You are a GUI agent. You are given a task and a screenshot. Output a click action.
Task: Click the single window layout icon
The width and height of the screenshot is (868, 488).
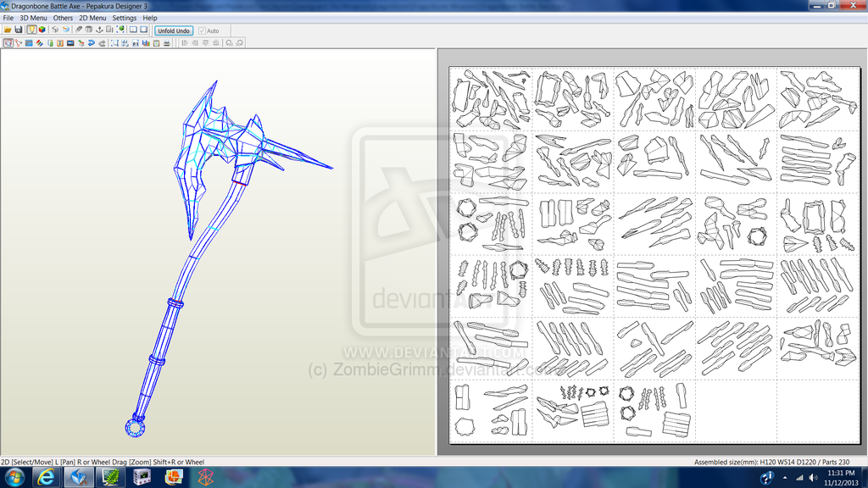pyautogui.click(x=144, y=30)
